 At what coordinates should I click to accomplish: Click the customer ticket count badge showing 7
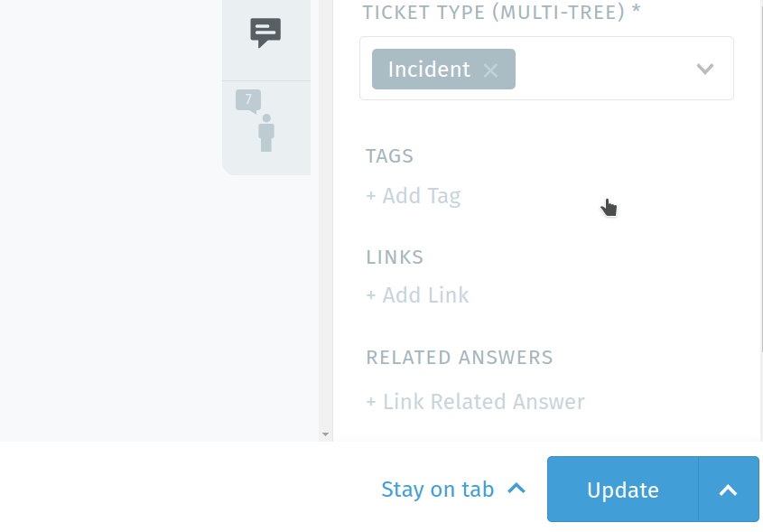[248, 101]
